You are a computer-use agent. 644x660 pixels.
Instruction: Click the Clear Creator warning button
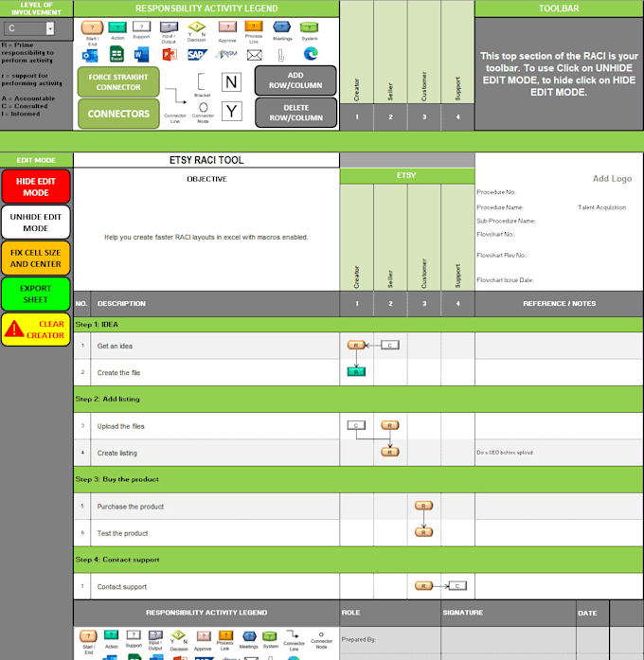36,330
